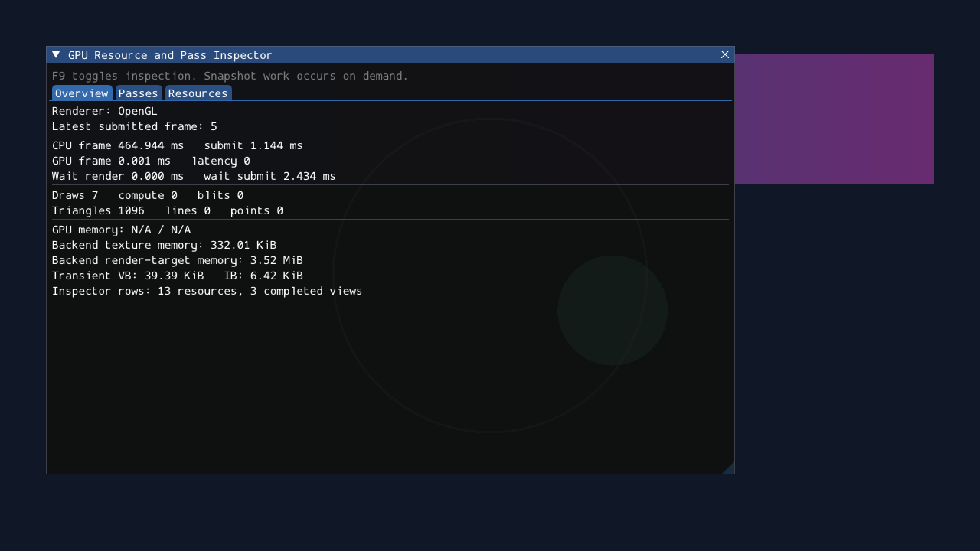Click the F9 toggles inspection hint text
The height and width of the screenshot is (551, 980).
230,76
